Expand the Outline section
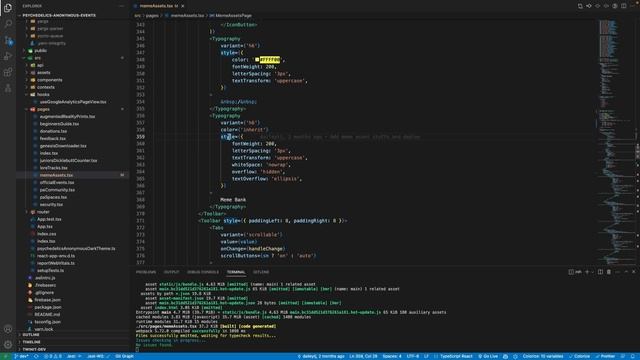The width and height of the screenshot is (640, 360). [31, 335]
